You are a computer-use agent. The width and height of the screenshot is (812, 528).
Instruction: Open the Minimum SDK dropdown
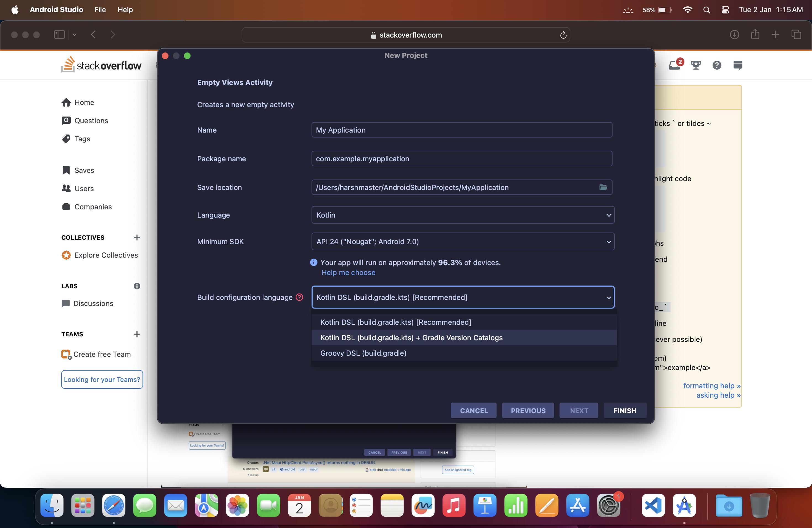(x=463, y=241)
